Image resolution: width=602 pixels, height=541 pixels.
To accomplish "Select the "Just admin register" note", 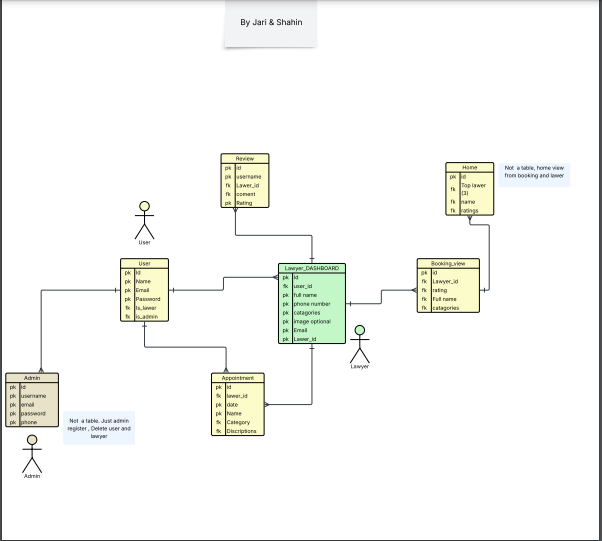I will pyautogui.click(x=99, y=428).
